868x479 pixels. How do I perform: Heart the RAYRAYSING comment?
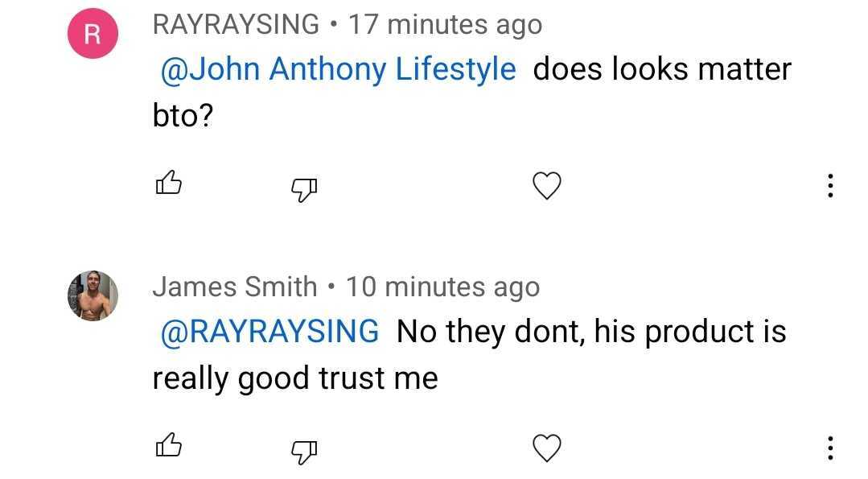(547, 186)
